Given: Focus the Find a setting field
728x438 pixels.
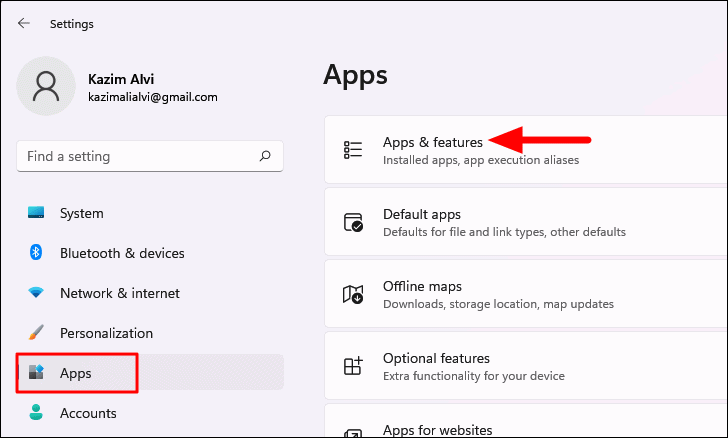Looking at the screenshot, I should [x=150, y=156].
